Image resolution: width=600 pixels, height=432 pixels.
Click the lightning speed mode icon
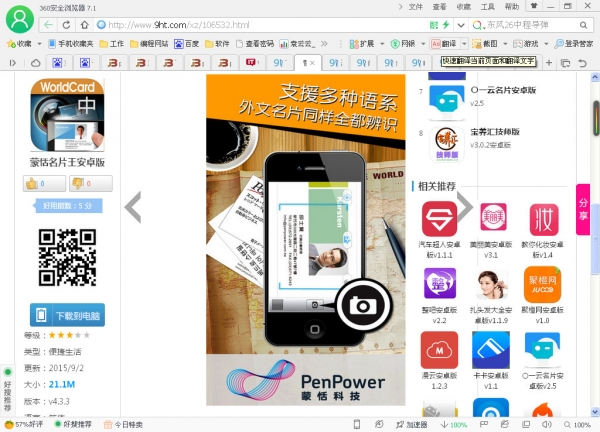[446, 25]
